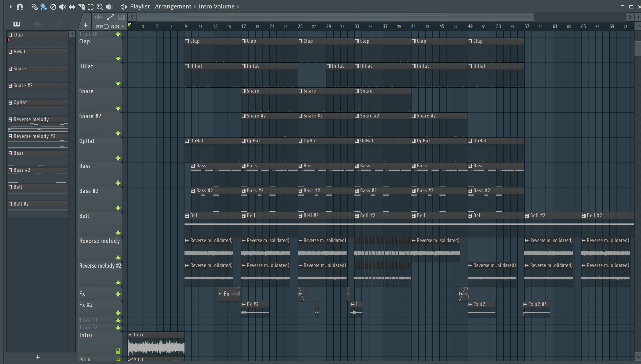This screenshot has width=641, height=364.
Task: Click the Intro track lock icon
Action: click(118, 351)
